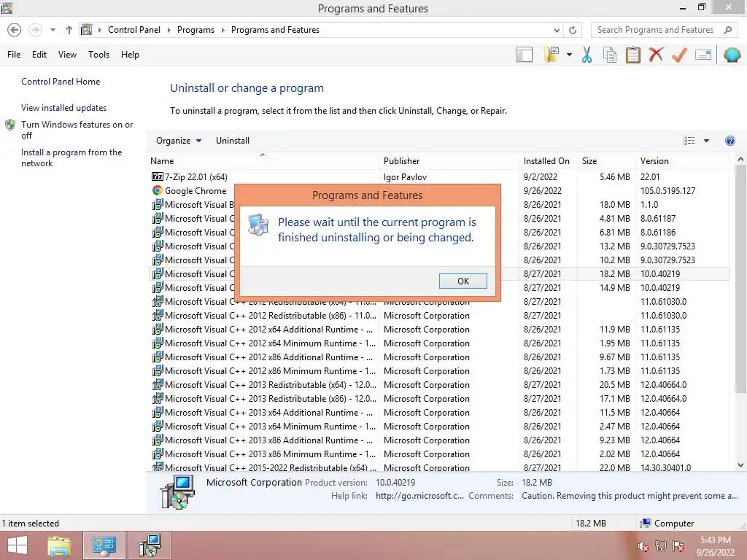Viewport: 747px width, 560px height.
Task: Select Visual C++ 2012 x64 Additional Runtime row
Action: coord(438,329)
